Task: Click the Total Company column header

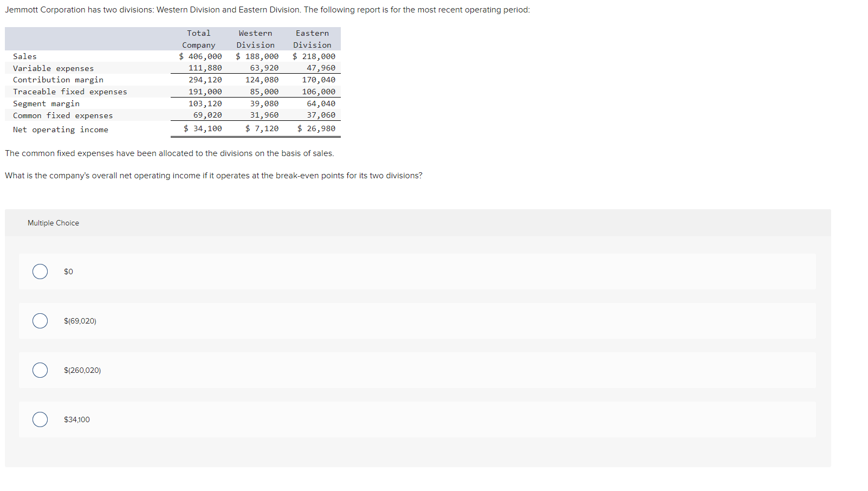Action: click(x=198, y=39)
